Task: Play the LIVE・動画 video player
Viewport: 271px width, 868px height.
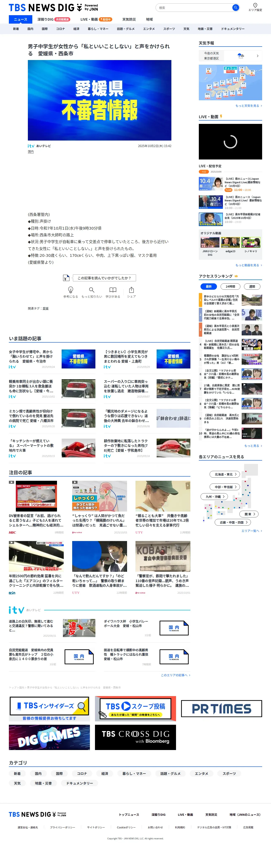Action: 230,142
